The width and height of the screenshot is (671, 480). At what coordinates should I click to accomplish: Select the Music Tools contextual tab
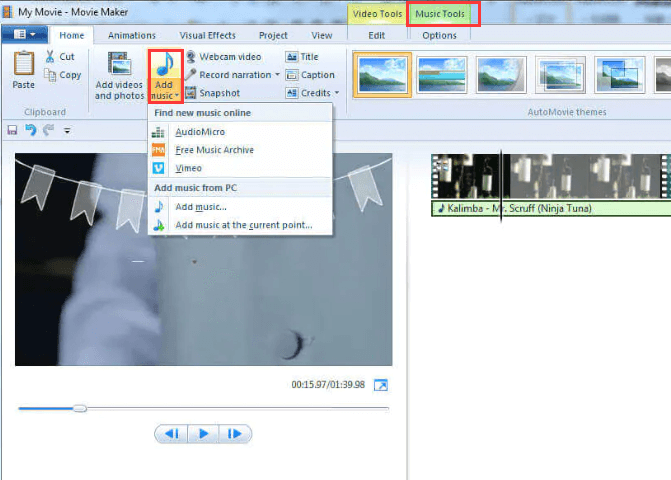click(440, 14)
